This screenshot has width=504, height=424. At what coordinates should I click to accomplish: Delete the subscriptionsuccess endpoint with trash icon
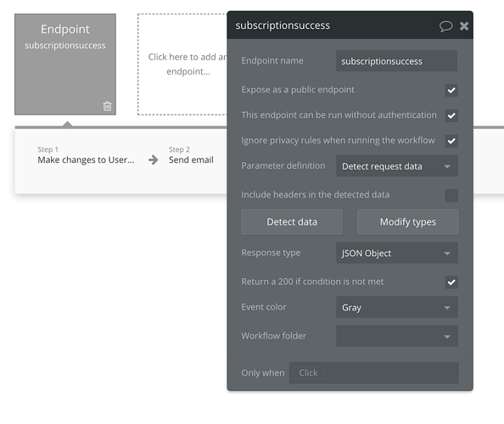pos(107,106)
